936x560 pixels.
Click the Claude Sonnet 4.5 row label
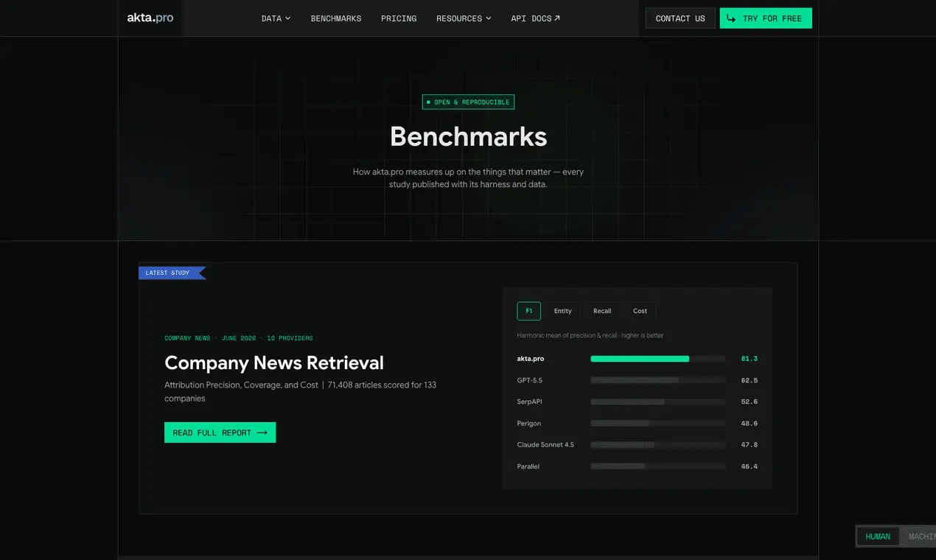pyautogui.click(x=545, y=445)
